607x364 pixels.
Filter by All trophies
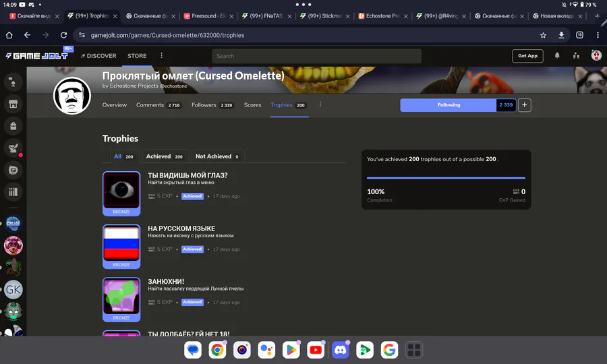(123, 156)
